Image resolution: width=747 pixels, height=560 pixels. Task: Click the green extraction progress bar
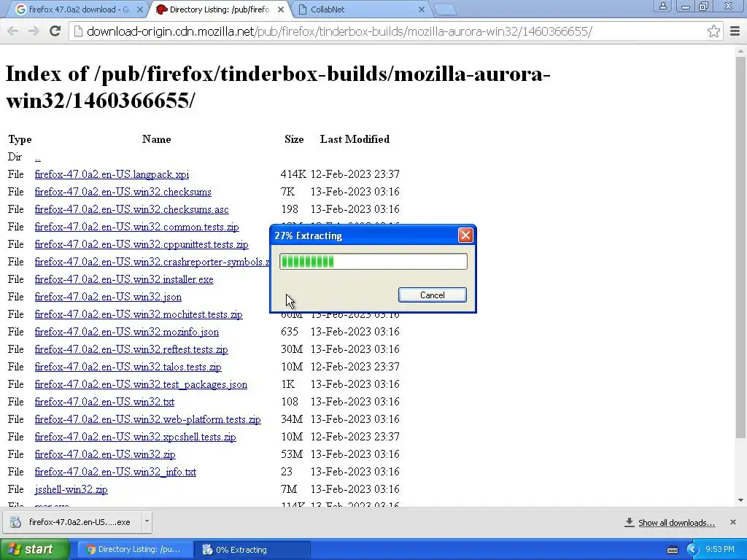click(x=373, y=262)
